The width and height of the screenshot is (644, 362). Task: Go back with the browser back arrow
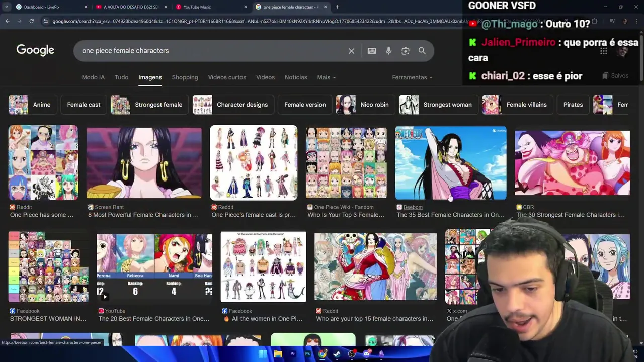pyautogui.click(x=7, y=21)
